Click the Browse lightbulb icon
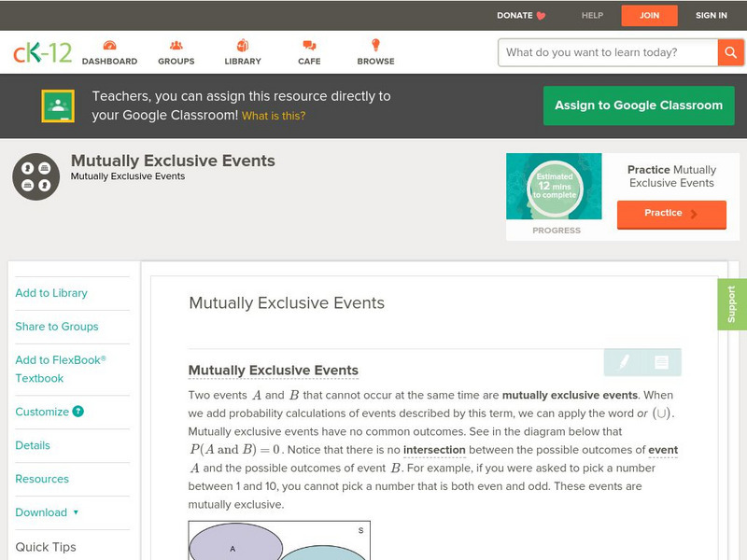Viewport: 747px width, 560px height. click(x=375, y=46)
